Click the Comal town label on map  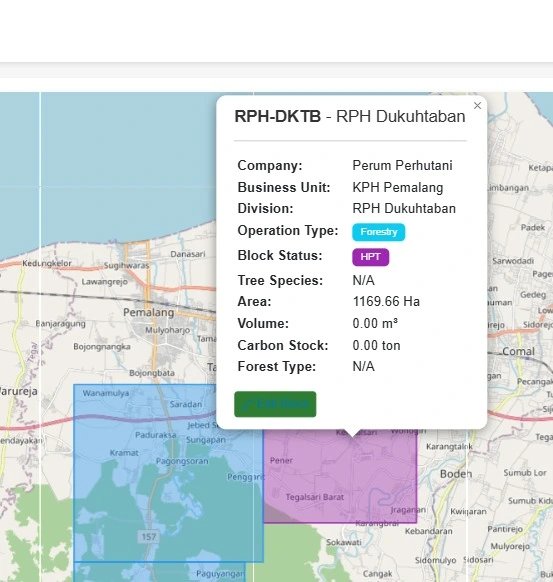tap(518, 351)
